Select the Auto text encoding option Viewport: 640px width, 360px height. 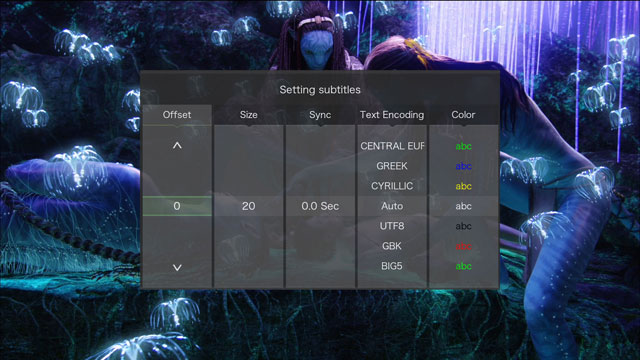tap(392, 206)
